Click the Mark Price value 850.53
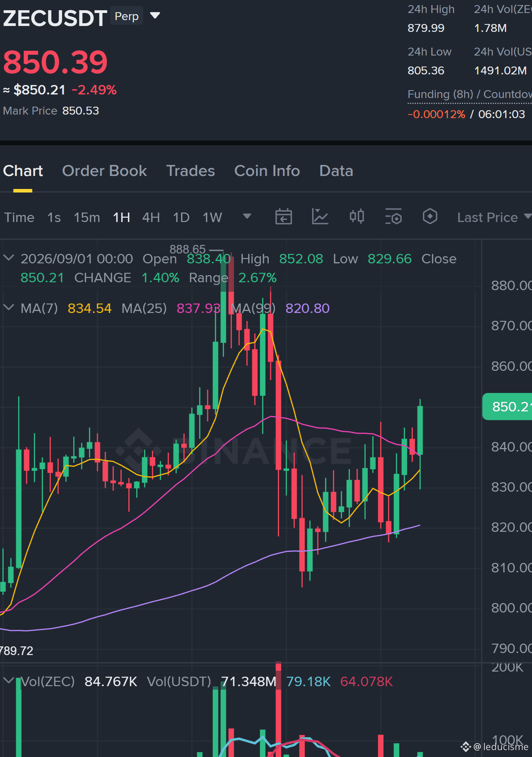Image resolution: width=532 pixels, height=757 pixels. click(x=81, y=111)
